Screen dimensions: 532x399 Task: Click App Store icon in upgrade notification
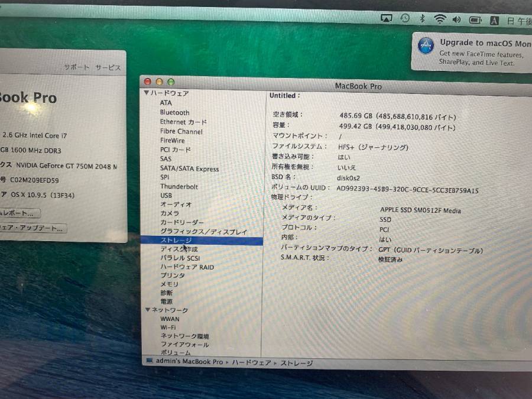click(426, 46)
